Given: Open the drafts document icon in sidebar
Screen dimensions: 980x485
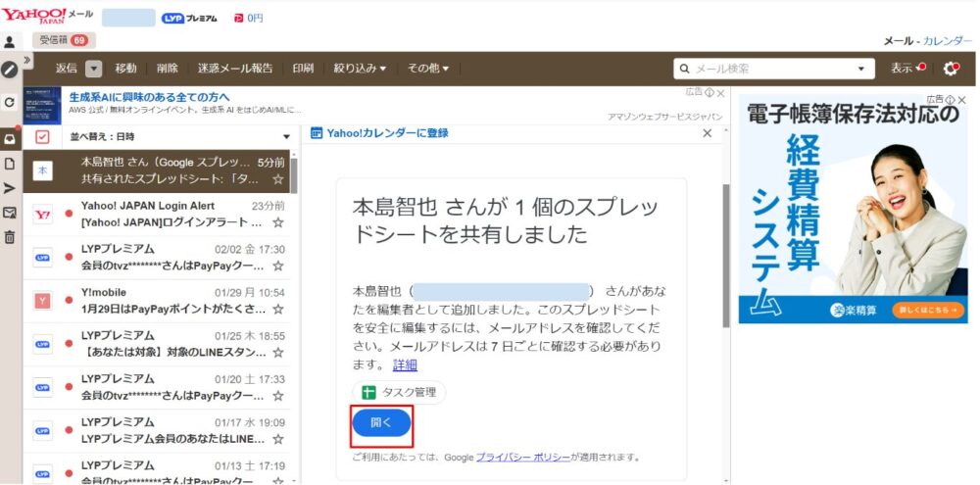Looking at the screenshot, I should pos(10,164).
